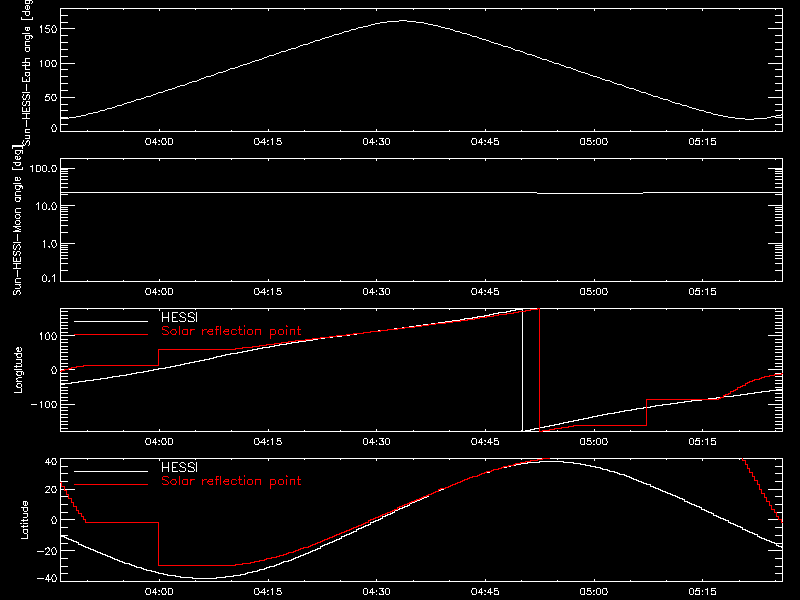Click 04:15 under the Earth angle plot

point(268,142)
